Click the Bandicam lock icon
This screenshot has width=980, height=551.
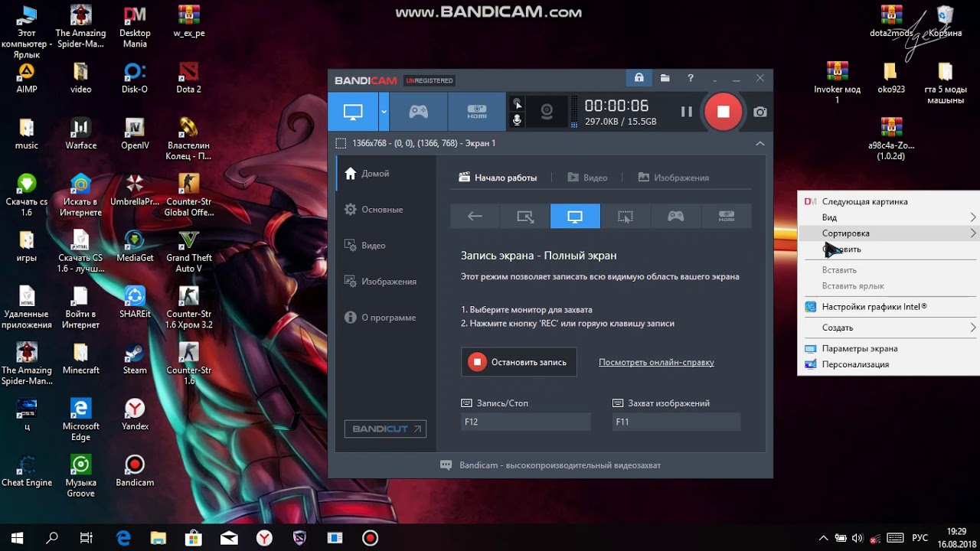tap(639, 78)
